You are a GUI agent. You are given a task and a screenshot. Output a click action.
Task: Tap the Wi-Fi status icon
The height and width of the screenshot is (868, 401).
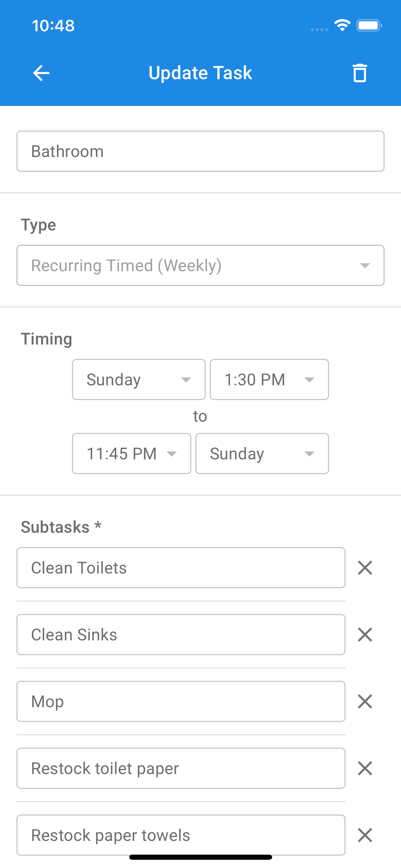coord(342,25)
